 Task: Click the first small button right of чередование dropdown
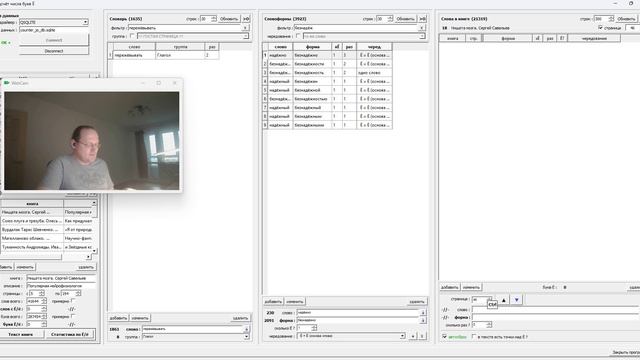pyautogui.click(x=413, y=336)
